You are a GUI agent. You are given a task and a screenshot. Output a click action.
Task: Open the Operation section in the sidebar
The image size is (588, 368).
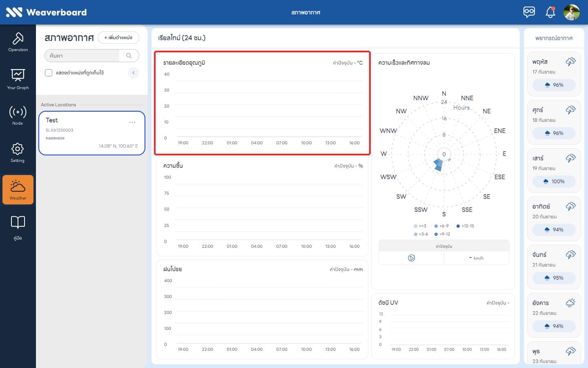pos(18,42)
